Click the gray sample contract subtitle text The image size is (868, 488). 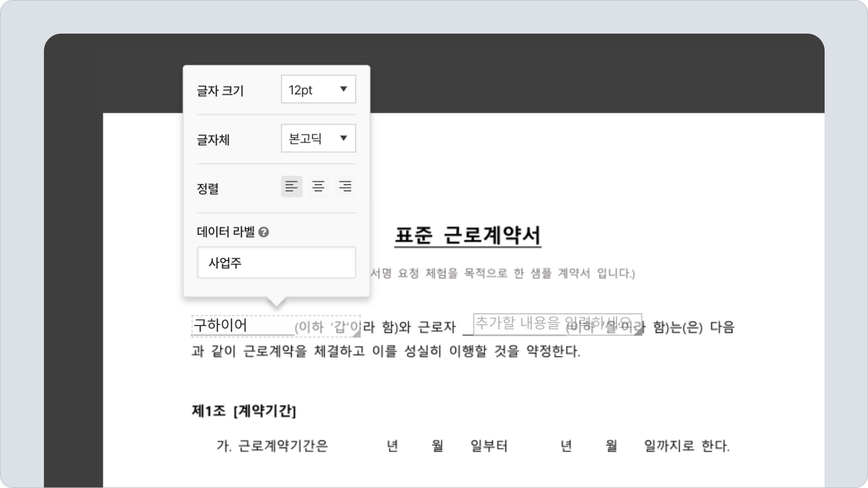tap(502, 273)
